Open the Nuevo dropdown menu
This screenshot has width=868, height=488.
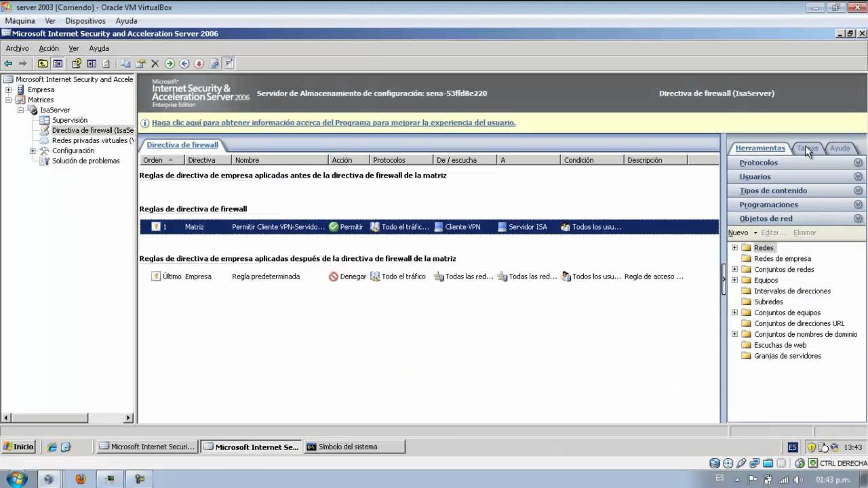(x=743, y=232)
